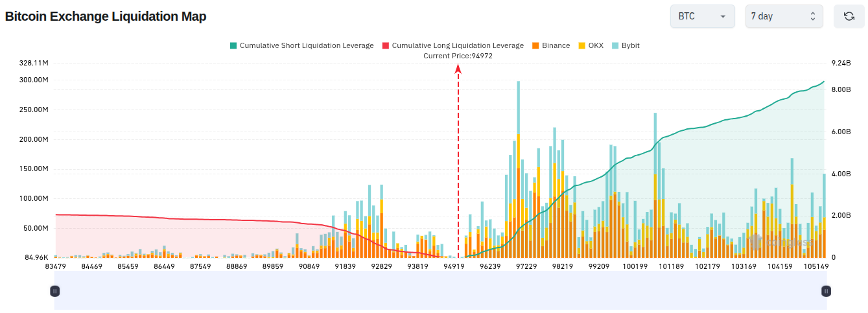Toggle Cumulative Long Liquidation Leverage legend
Viewport: 868px width, 313px height.
tap(452, 45)
